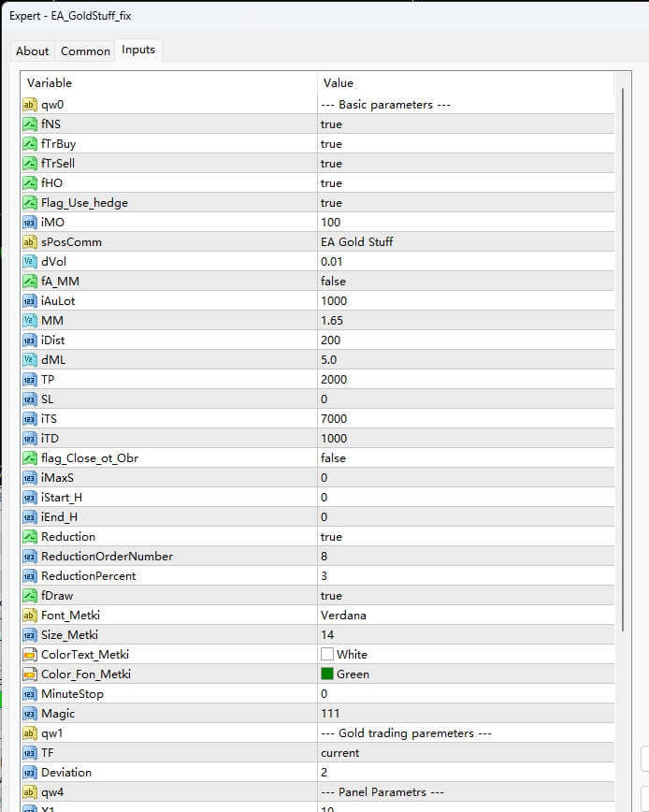
Task: Open the TF current timeframe dropdown
Action: tap(466, 753)
